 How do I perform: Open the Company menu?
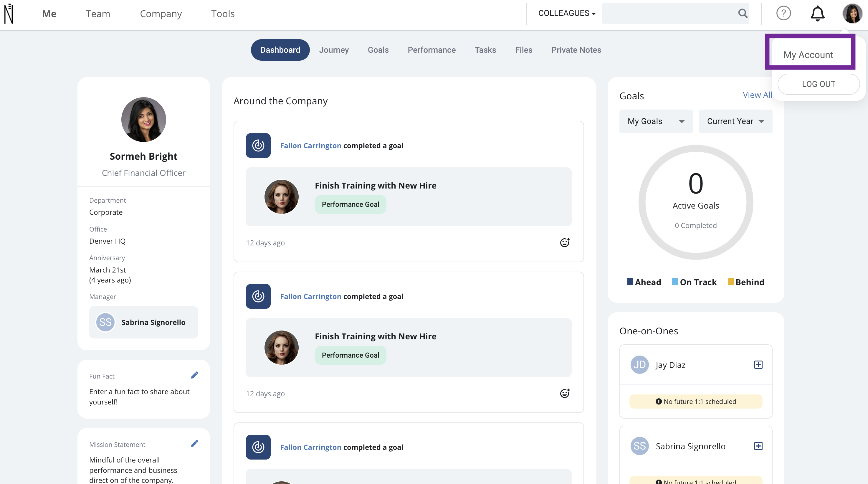coord(161,14)
